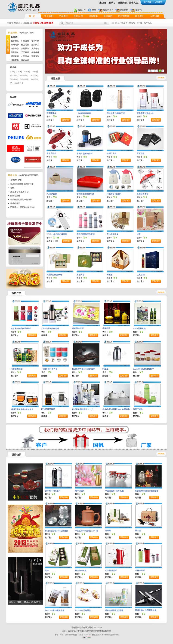Open the 产品展示 navigation tab
The height and width of the screenshot is (644, 173).
[64, 16]
